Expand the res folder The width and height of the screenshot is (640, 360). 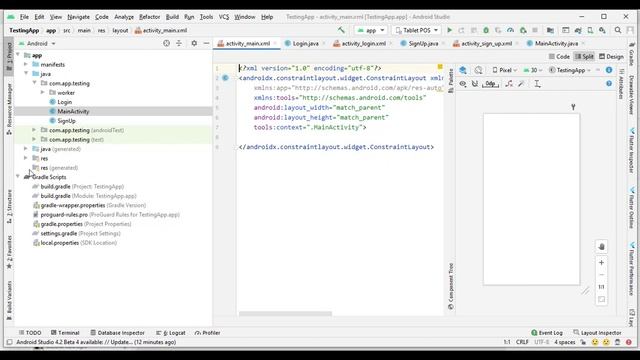click(x=26, y=158)
